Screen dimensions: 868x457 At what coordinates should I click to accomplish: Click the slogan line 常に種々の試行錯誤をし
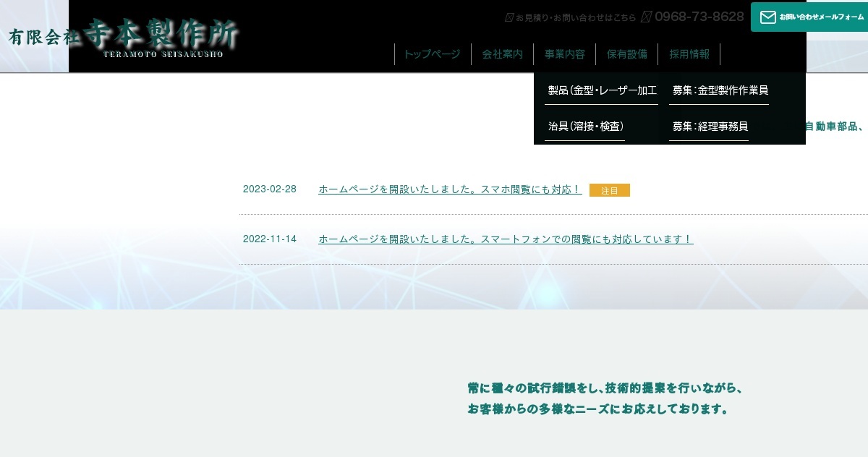(x=605, y=388)
